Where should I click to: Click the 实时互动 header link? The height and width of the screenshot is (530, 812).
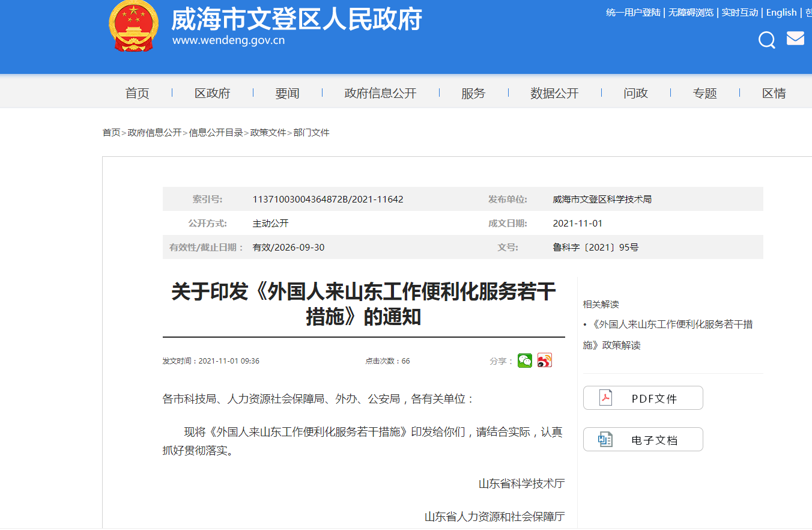[740, 12]
